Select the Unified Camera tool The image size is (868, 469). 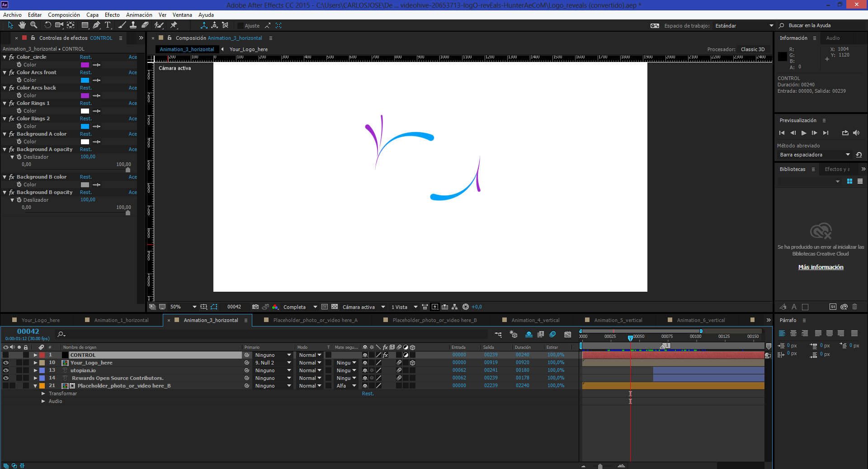pyautogui.click(x=59, y=25)
